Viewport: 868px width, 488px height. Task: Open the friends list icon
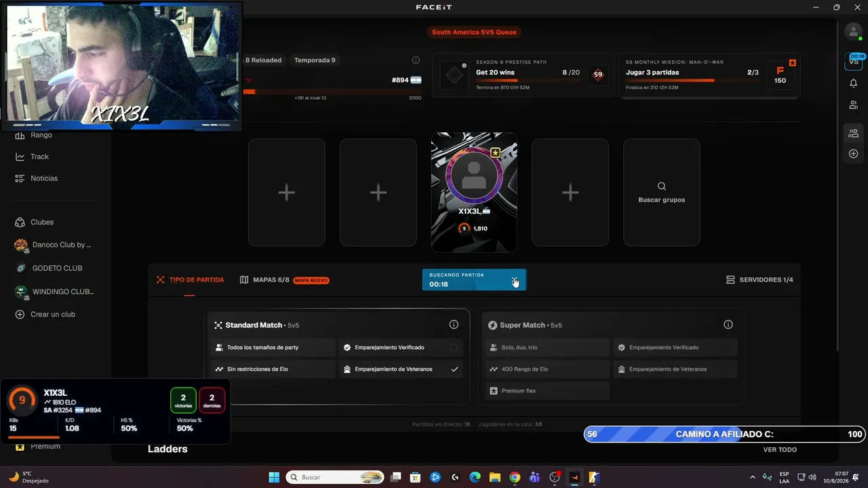(x=853, y=105)
